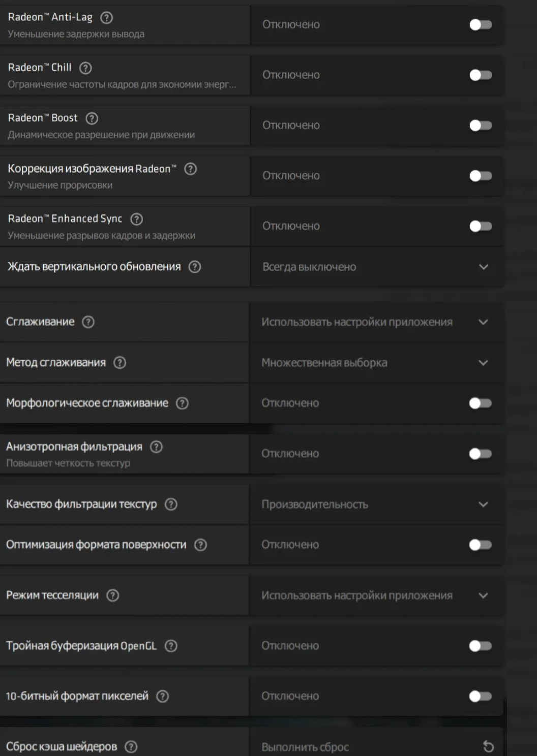This screenshot has width=537, height=756.
Task: Click the help icon next to Radeon Anti-Lag
Action: [x=106, y=18]
